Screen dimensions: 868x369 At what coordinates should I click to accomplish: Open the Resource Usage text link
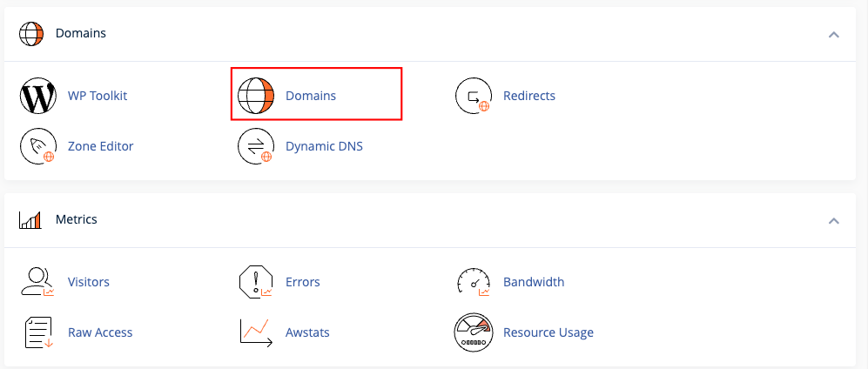[548, 332]
